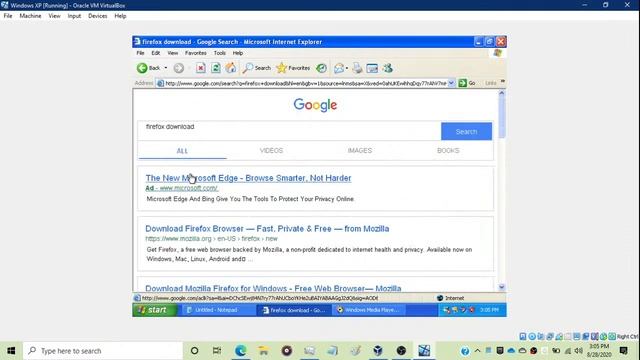Open VirtualBox Devices menu
This screenshot has width=640, height=360.
click(98, 16)
